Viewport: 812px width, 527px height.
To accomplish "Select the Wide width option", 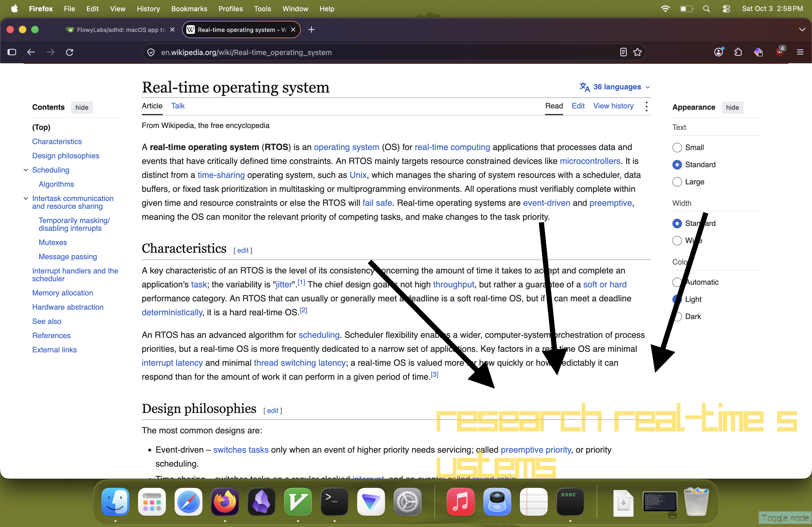I will click(677, 241).
